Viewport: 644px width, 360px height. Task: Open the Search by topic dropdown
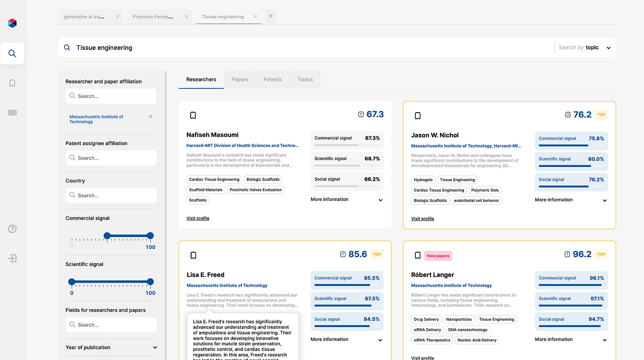(x=585, y=47)
